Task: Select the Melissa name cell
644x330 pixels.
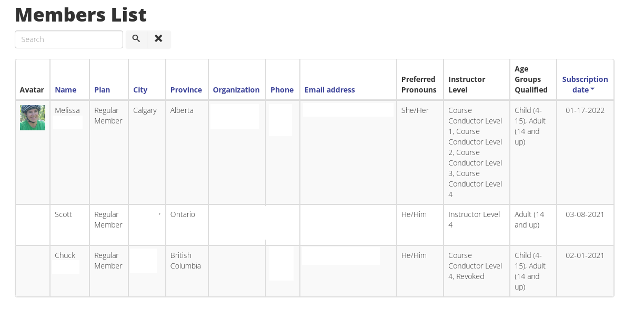Action: [x=70, y=152]
